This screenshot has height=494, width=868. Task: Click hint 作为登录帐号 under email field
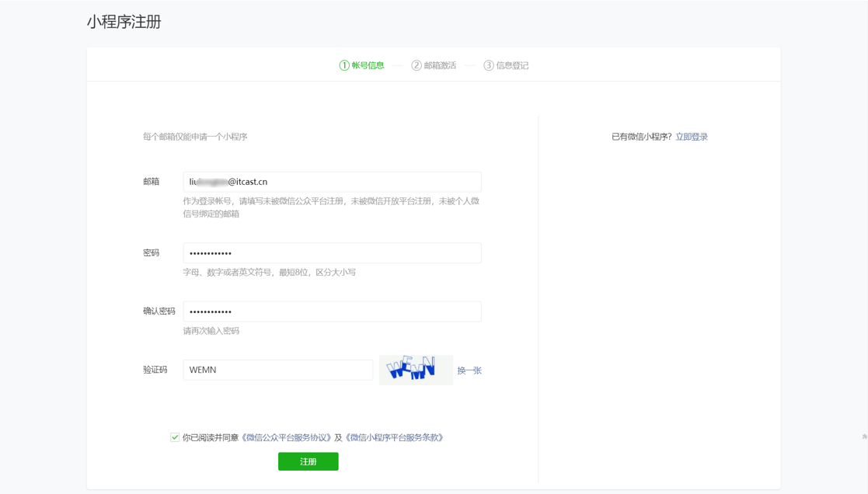[331, 207]
